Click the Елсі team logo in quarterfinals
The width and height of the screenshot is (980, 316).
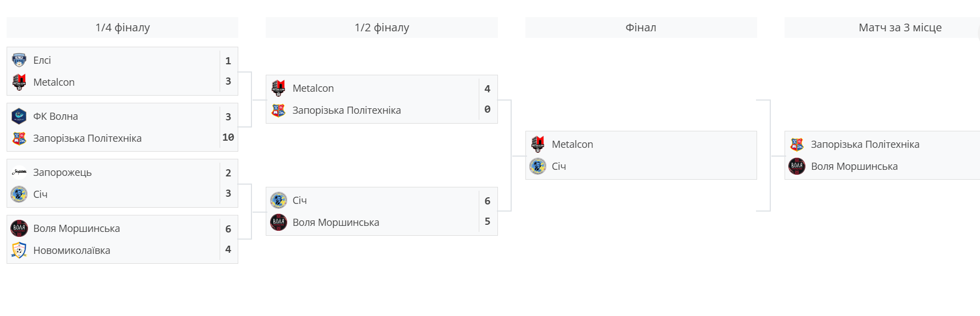tap(19, 60)
